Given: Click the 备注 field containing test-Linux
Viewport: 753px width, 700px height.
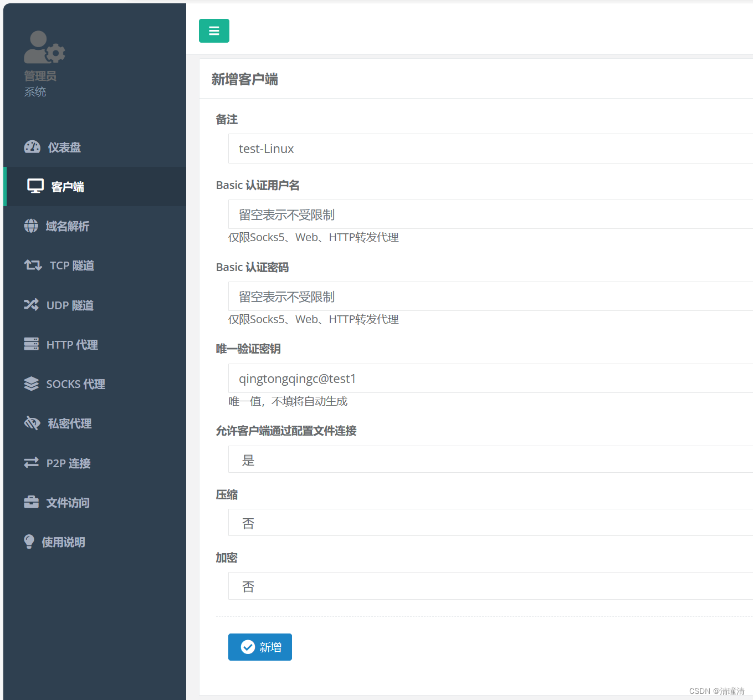Looking at the screenshot, I should pyautogui.click(x=490, y=149).
